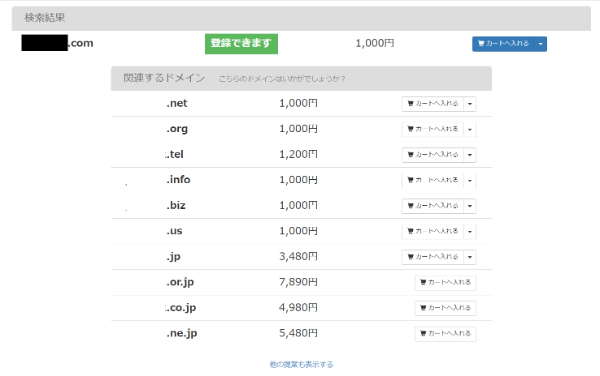Expand options arrow for .jp row
Viewport: 600px width, 376px height.
470,257
